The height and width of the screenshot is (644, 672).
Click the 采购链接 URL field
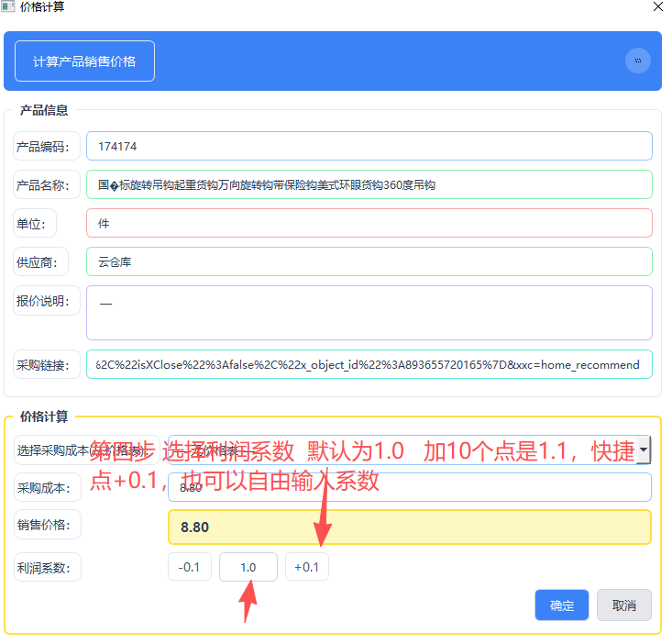coord(369,364)
